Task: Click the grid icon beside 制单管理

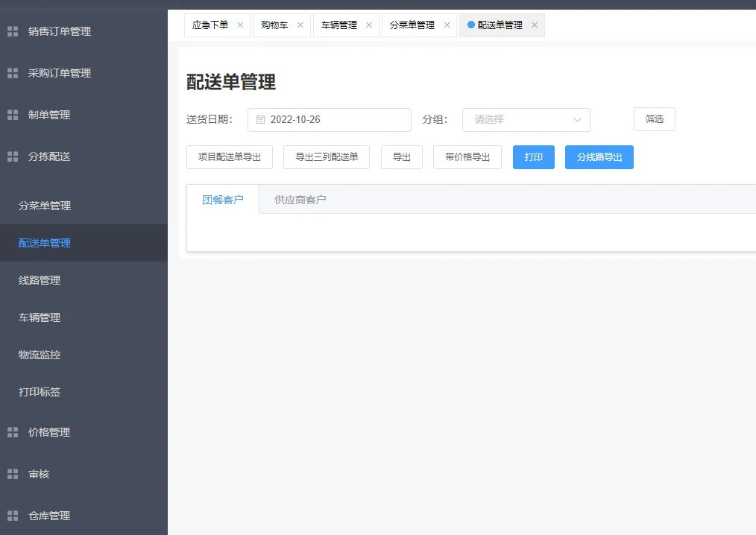Action: tap(12, 115)
